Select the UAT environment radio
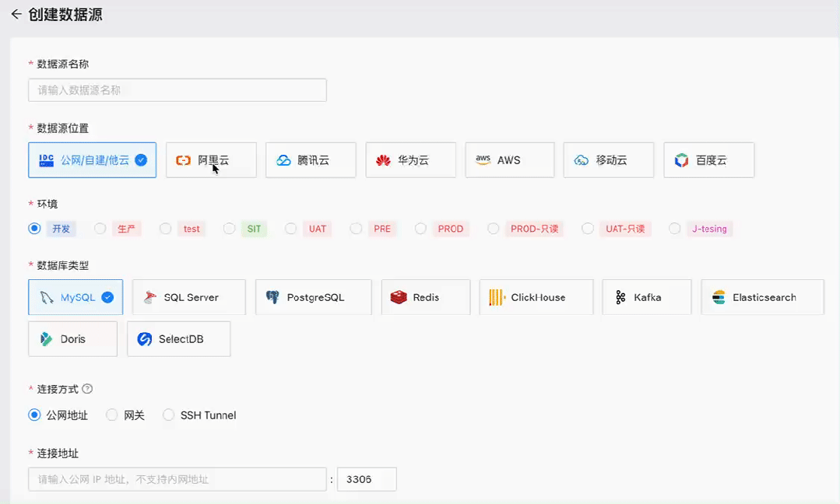 [291, 229]
